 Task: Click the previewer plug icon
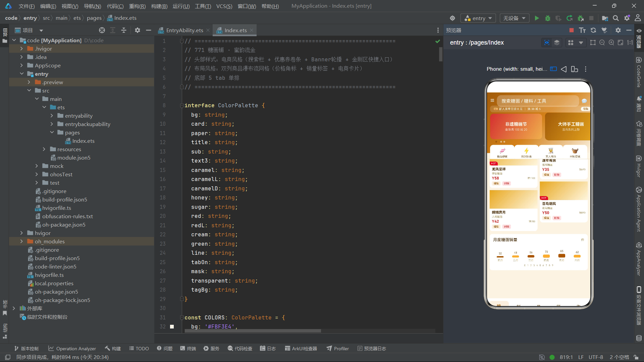pyautogui.click(x=604, y=30)
